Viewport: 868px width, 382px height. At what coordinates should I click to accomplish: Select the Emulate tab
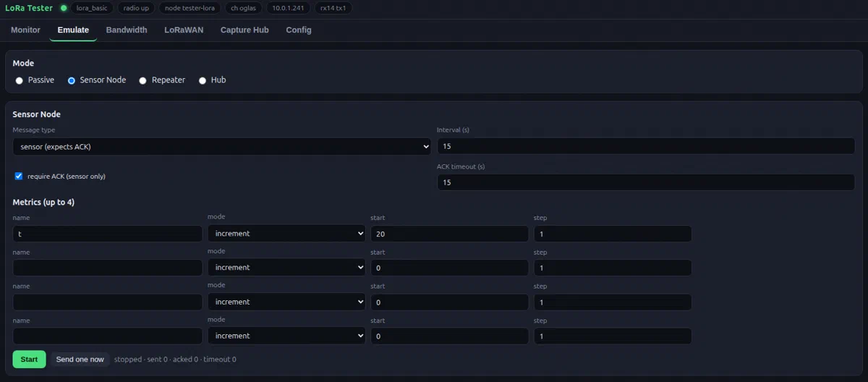click(73, 30)
